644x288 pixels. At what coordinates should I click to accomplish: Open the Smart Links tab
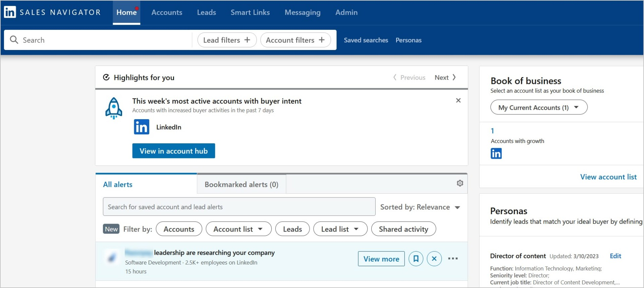tap(250, 12)
